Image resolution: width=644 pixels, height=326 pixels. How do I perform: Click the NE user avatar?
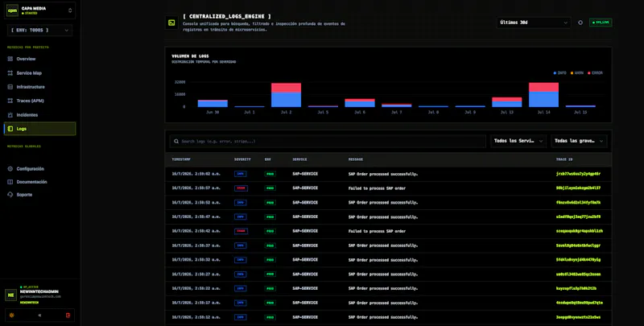coord(10,295)
